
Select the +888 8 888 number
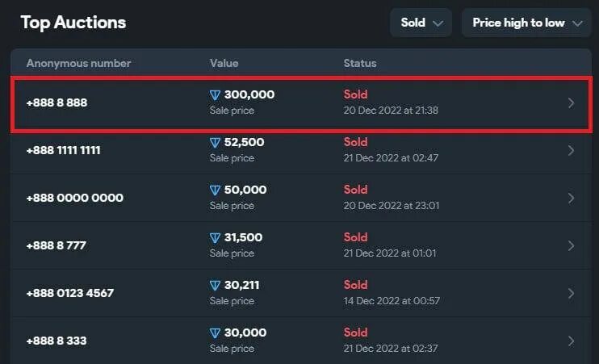pos(57,103)
